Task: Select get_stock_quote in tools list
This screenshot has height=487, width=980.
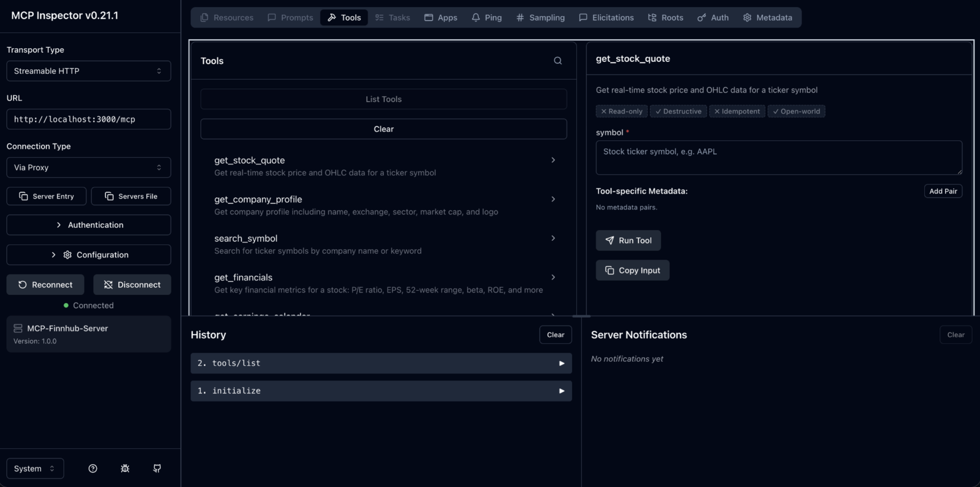Action: click(384, 166)
